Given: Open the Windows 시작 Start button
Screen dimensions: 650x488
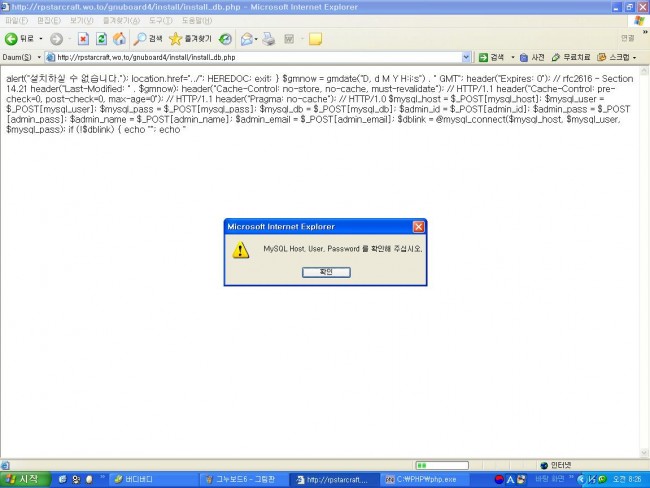Looking at the screenshot, I should pyautogui.click(x=25, y=479).
